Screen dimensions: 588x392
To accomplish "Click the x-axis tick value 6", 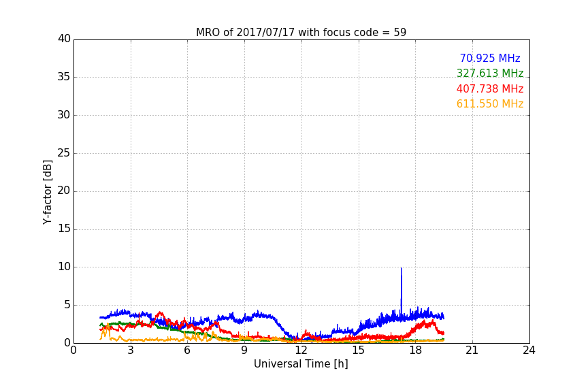I will [187, 350].
